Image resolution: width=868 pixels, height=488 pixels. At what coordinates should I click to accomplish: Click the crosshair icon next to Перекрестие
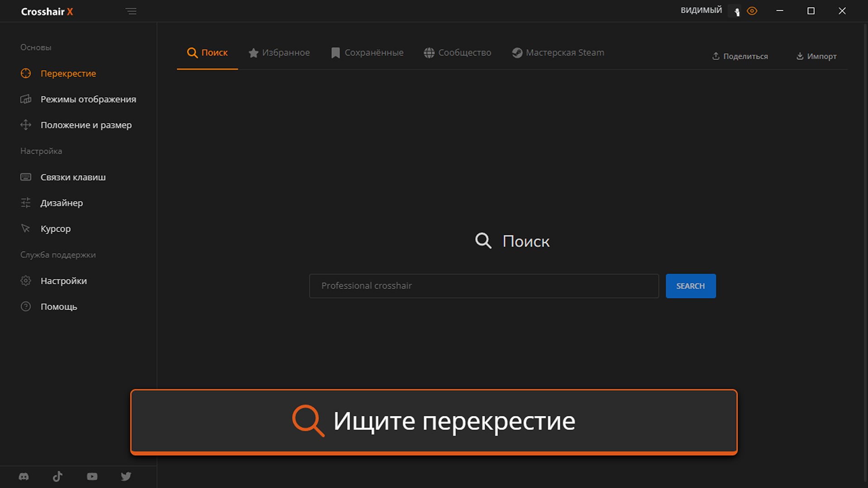pos(26,73)
